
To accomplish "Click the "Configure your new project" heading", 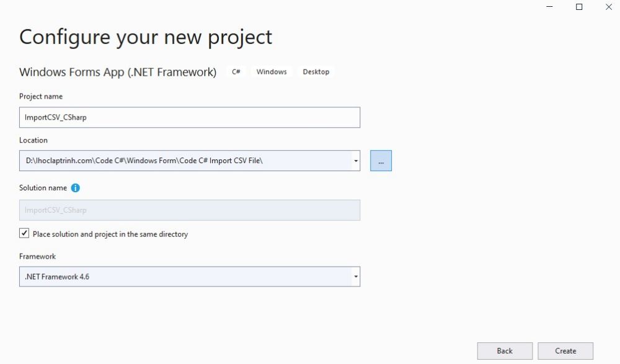I will 146,37.
